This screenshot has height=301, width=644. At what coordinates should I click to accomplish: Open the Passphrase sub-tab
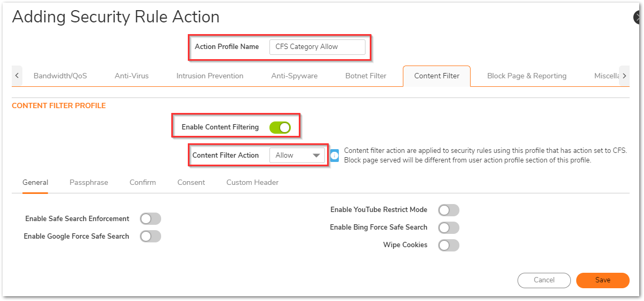(89, 183)
